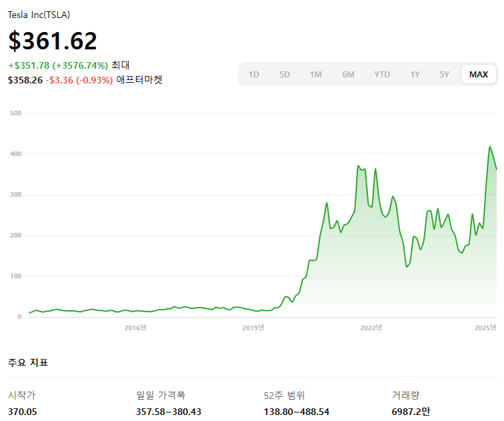Click the Tesla Inc(TSLA) title
This screenshot has width=504, height=421.
click(39, 15)
